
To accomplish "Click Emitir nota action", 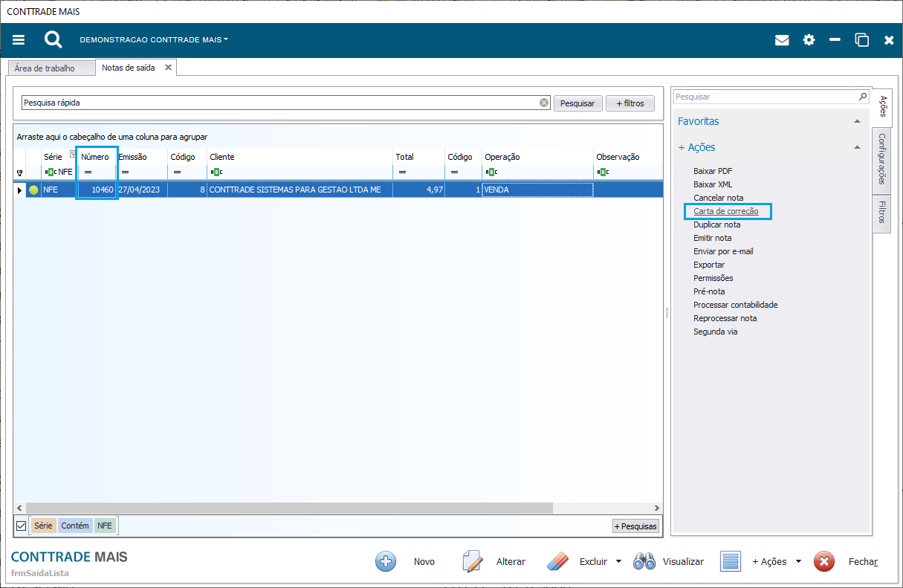I will click(x=712, y=238).
